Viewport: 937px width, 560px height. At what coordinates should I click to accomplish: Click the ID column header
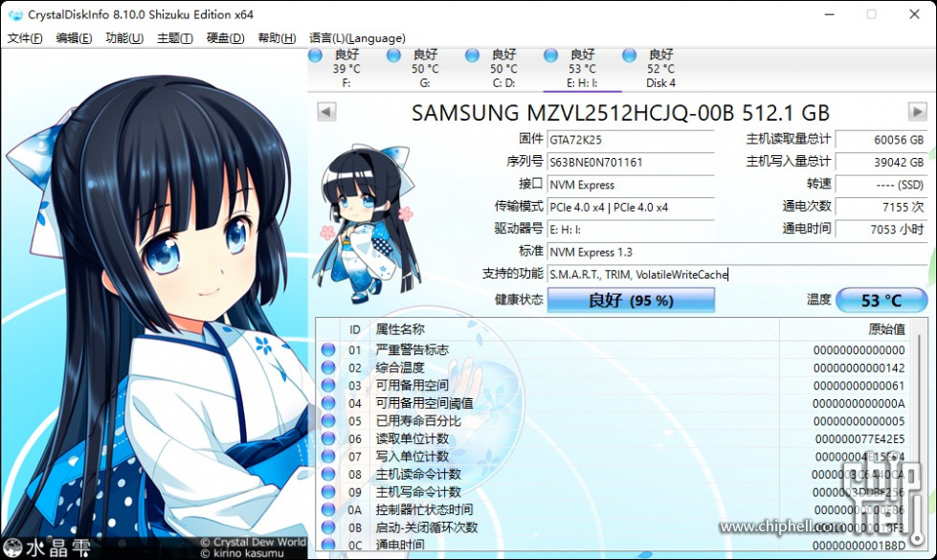pos(355,330)
